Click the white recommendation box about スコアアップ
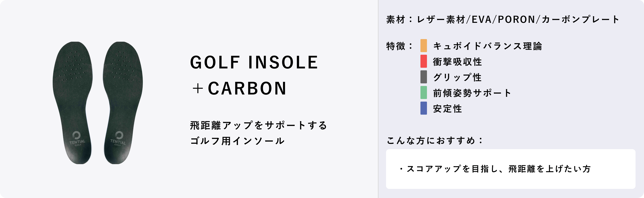Viewport: 644px width, 198px height. click(510, 169)
